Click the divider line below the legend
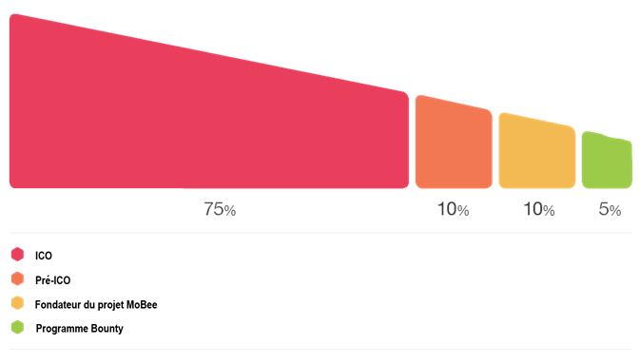640x364 pixels. pos(320,350)
